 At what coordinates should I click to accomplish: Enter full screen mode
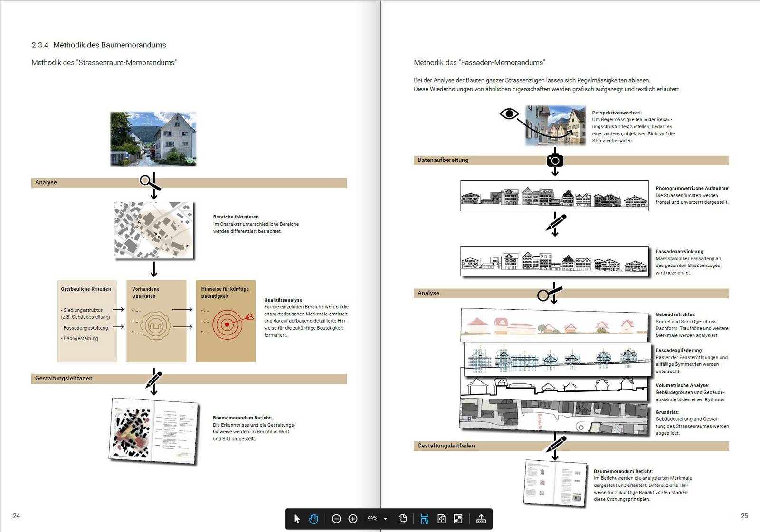[x=458, y=519]
